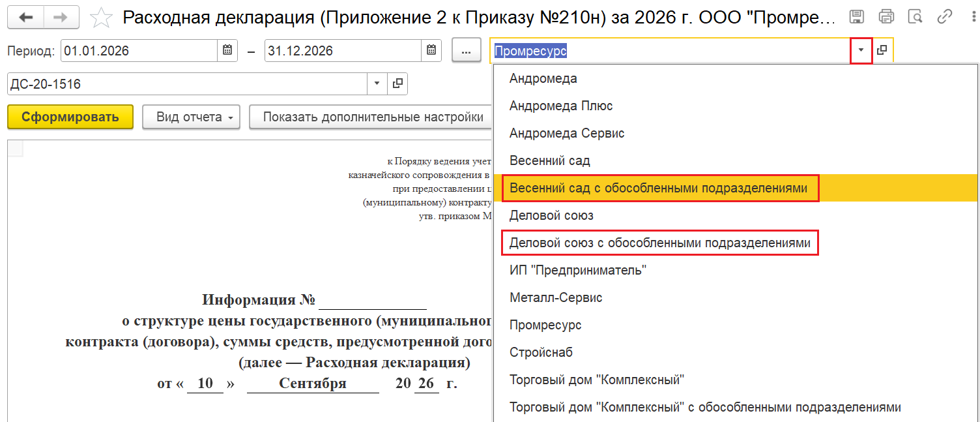Viewport: 980px width, 422px height.
Task: Pick ИП "Предприниматель" from the list
Action: pos(734,270)
